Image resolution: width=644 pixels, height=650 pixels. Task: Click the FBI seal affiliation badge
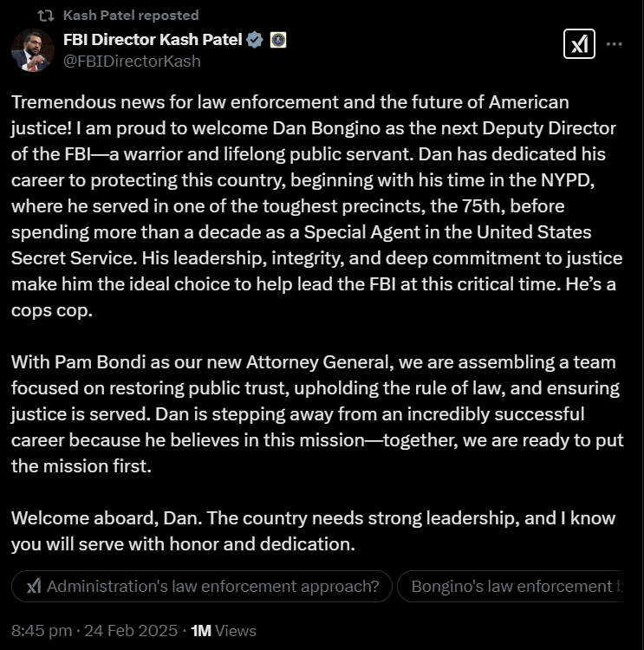coord(278,40)
